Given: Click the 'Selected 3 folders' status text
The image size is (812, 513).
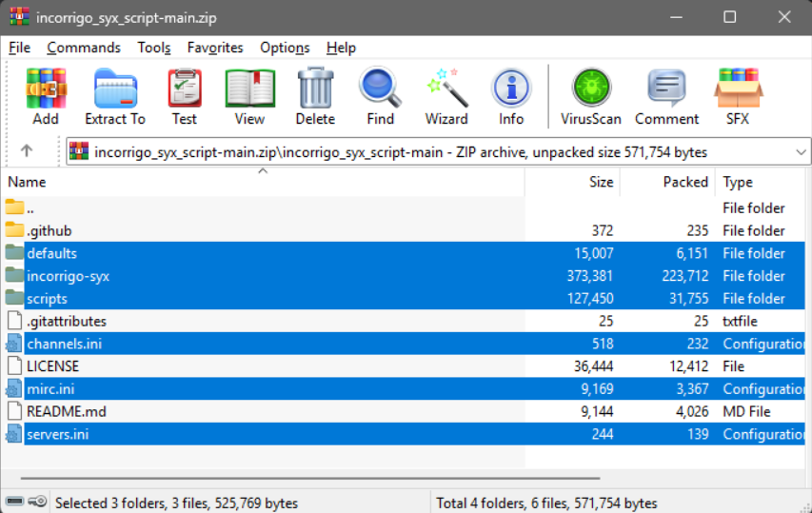Looking at the screenshot, I should click(x=177, y=503).
